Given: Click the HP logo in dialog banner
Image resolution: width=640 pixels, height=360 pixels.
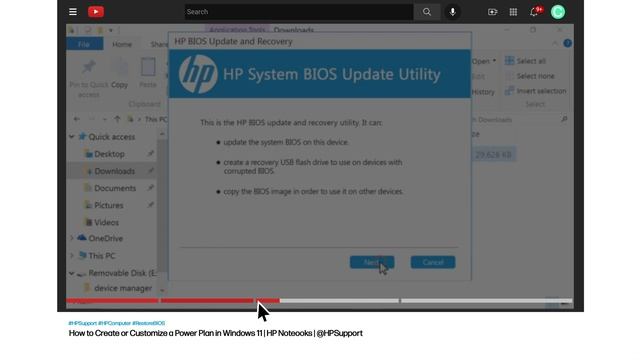Looking at the screenshot, I should 198,74.
